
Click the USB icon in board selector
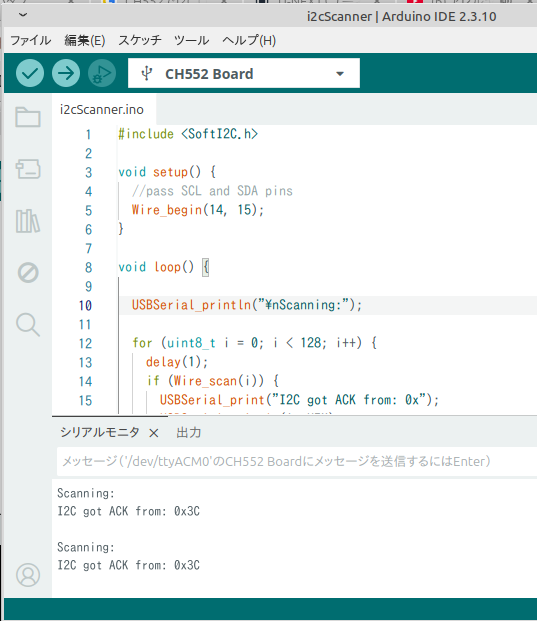click(147, 73)
